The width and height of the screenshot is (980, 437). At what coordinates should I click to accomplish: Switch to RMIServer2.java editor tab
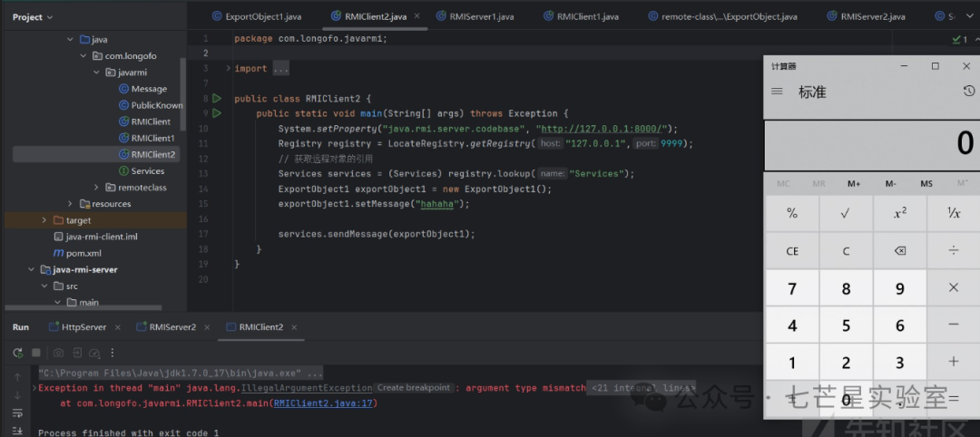point(866,17)
